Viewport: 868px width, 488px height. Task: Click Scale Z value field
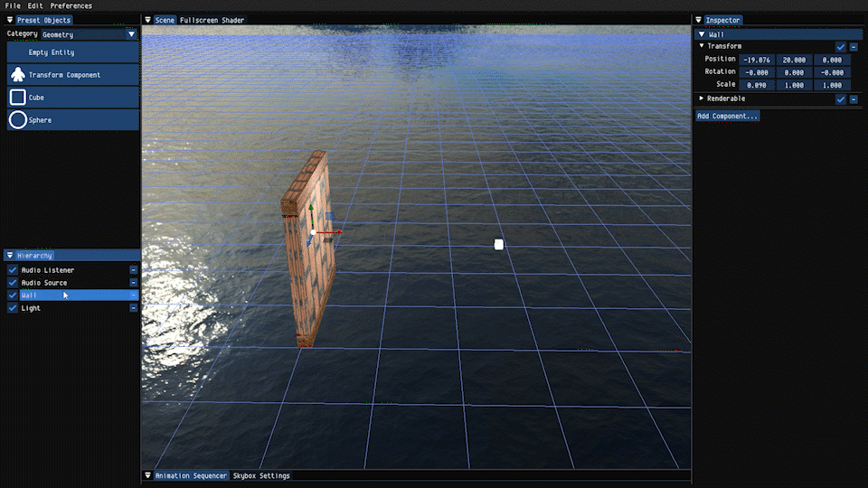[x=832, y=85]
